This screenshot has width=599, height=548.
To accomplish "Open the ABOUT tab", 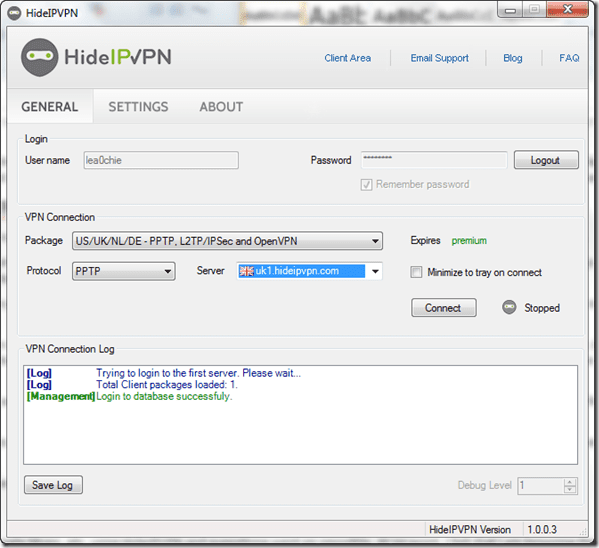I will click(x=221, y=107).
